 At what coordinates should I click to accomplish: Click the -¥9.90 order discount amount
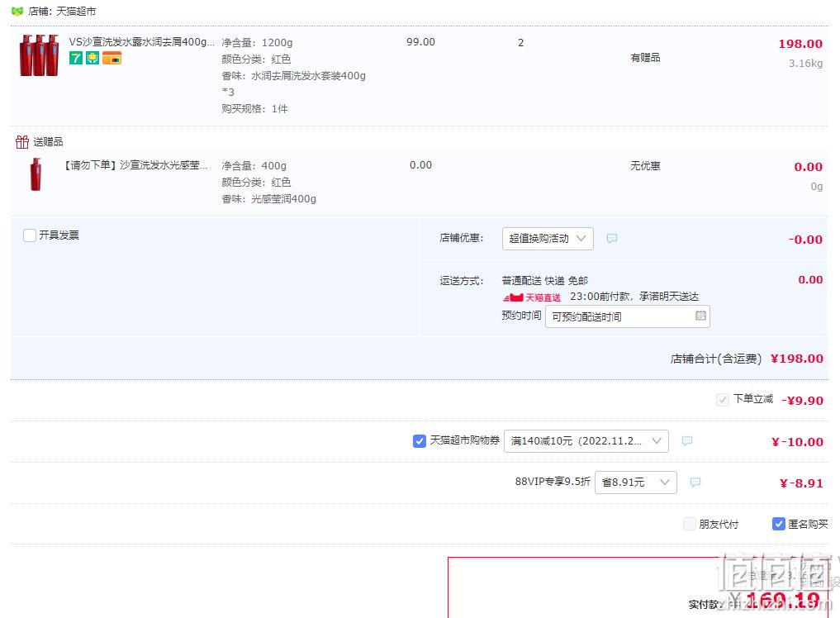(x=802, y=401)
